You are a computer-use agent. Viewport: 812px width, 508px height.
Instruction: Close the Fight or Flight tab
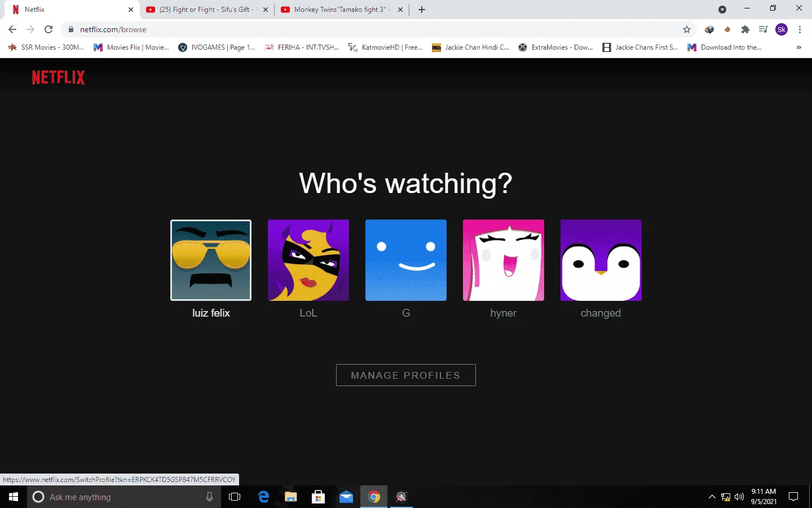click(x=266, y=10)
